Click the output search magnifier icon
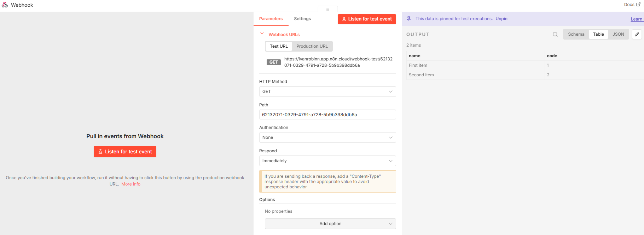The image size is (644, 235). click(x=555, y=34)
